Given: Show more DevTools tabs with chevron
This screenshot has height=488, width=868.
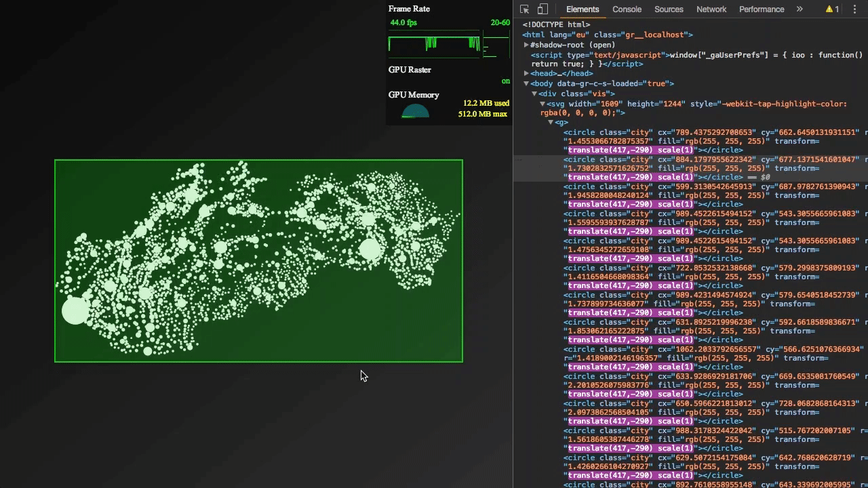Looking at the screenshot, I should [800, 9].
